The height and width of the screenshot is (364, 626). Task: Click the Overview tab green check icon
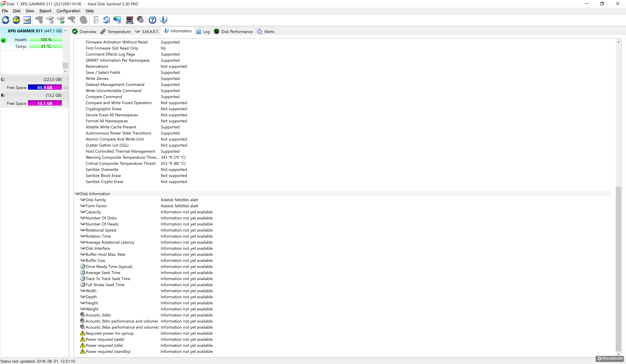pos(75,32)
